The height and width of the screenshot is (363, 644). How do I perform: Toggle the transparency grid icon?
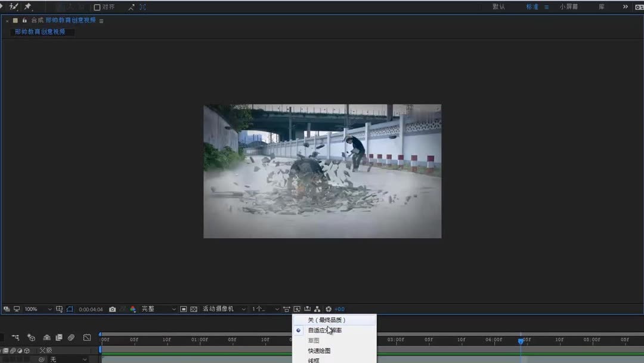coord(193,309)
